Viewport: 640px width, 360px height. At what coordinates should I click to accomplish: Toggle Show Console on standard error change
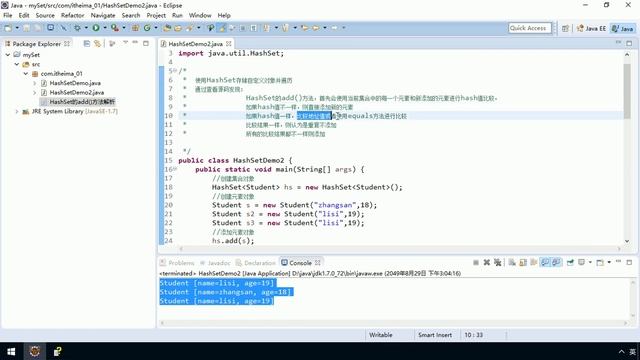(556, 262)
